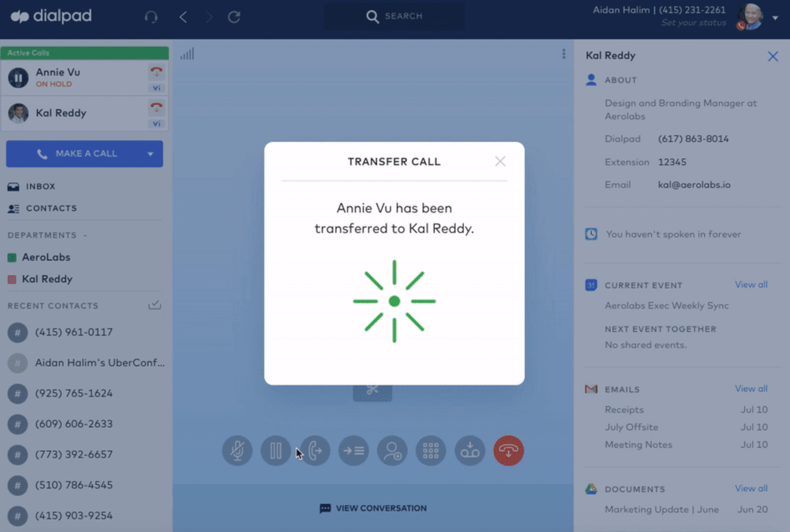View all emails
The width and height of the screenshot is (790, 532).
coord(751,389)
